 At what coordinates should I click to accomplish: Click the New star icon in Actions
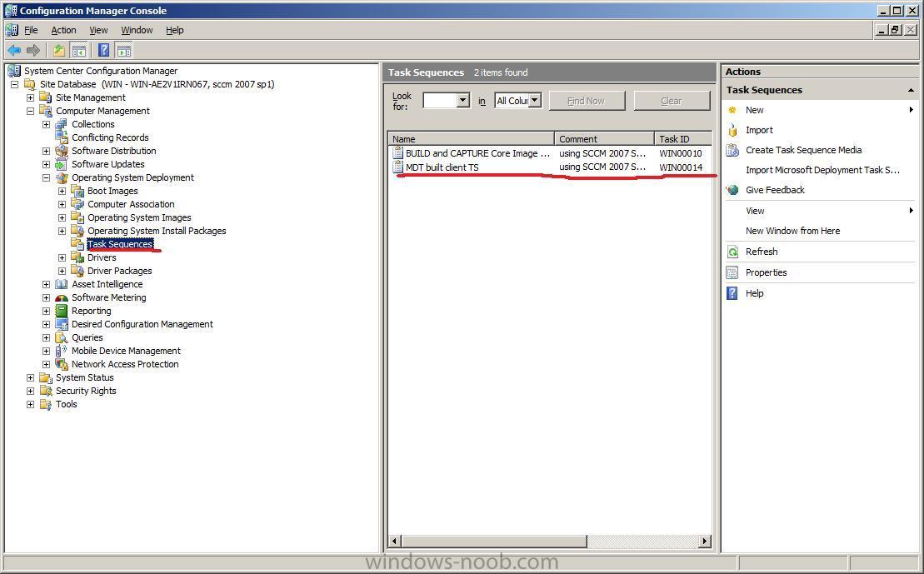click(732, 110)
